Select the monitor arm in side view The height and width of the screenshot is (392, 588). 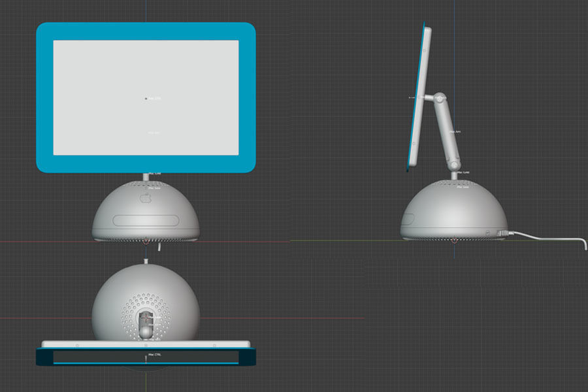tap(447, 131)
